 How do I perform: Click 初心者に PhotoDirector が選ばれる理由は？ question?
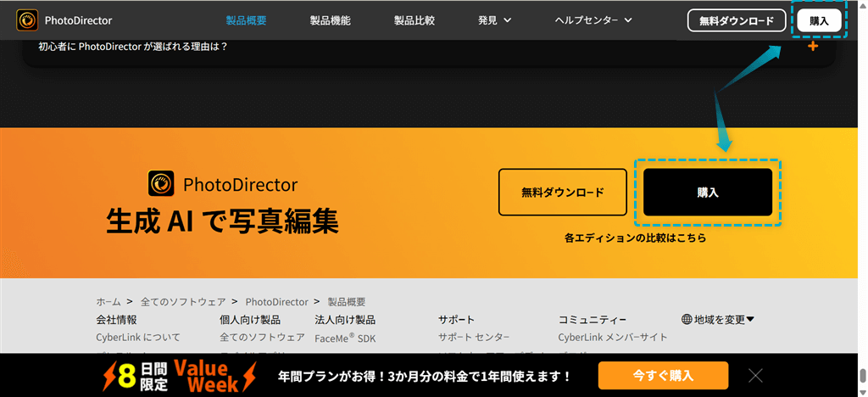[133, 47]
